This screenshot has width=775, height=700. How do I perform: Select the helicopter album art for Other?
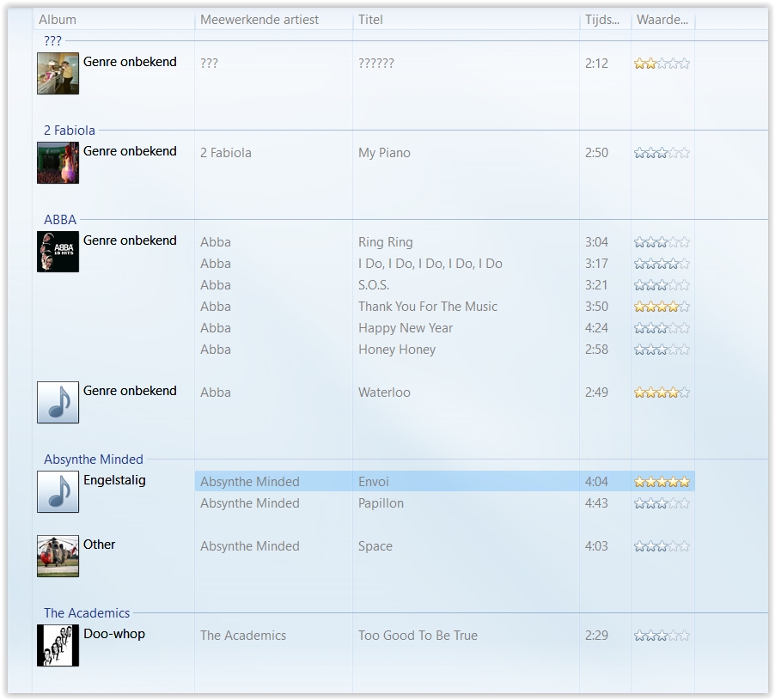58,556
